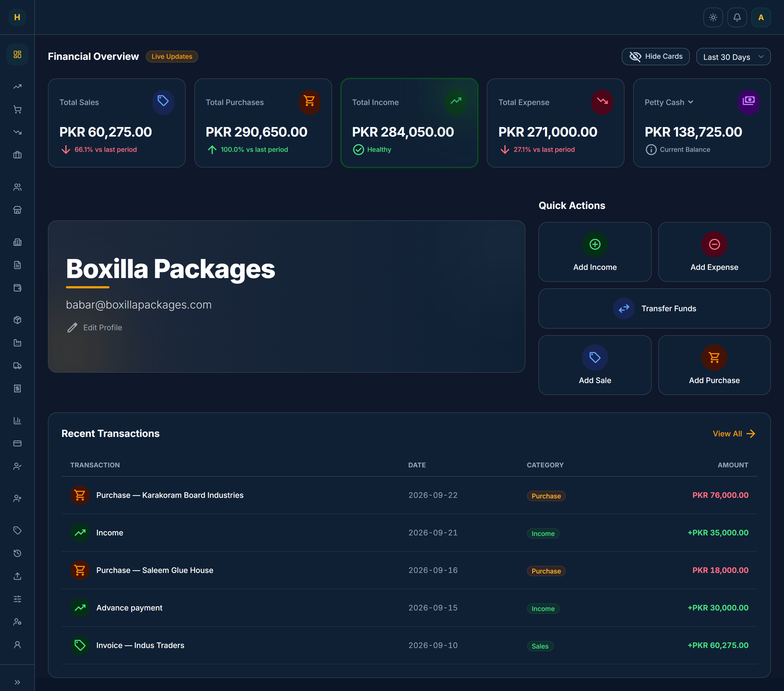Select the Total Purchases card
The height and width of the screenshot is (691, 784).
(263, 123)
